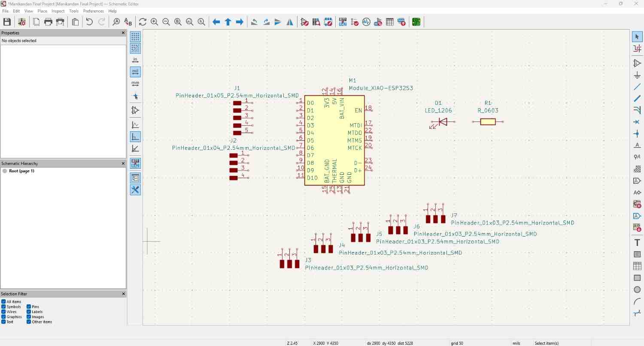Generate the Bill of Materials
644x346 pixels.
401,22
